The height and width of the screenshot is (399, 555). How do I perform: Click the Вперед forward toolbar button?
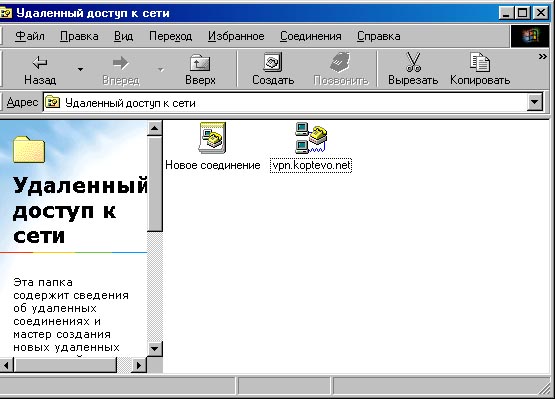pyautogui.click(x=121, y=70)
